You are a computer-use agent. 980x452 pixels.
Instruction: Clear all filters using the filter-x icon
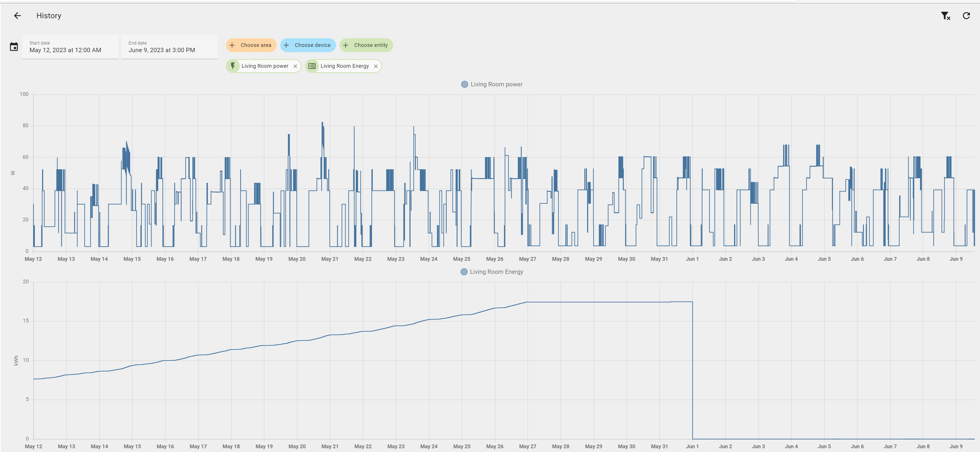pyautogui.click(x=946, y=16)
